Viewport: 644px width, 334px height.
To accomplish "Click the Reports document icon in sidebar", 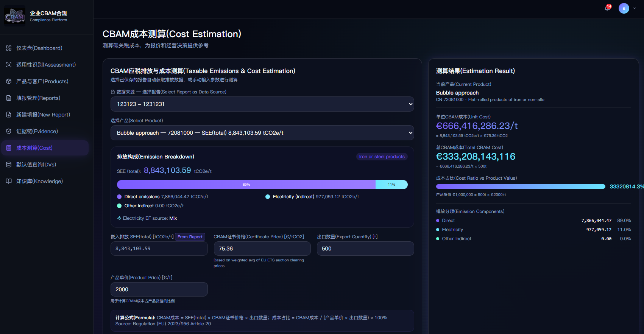I will (x=9, y=98).
